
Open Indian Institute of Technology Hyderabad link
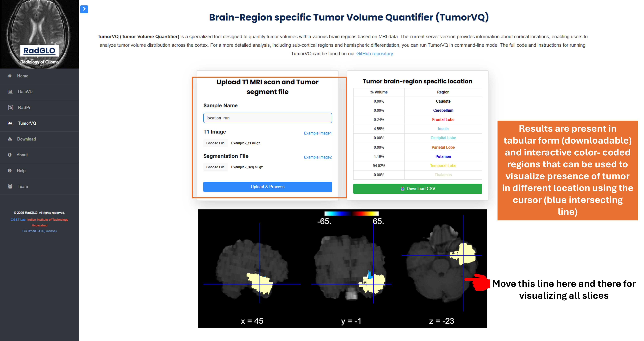(x=48, y=222)
